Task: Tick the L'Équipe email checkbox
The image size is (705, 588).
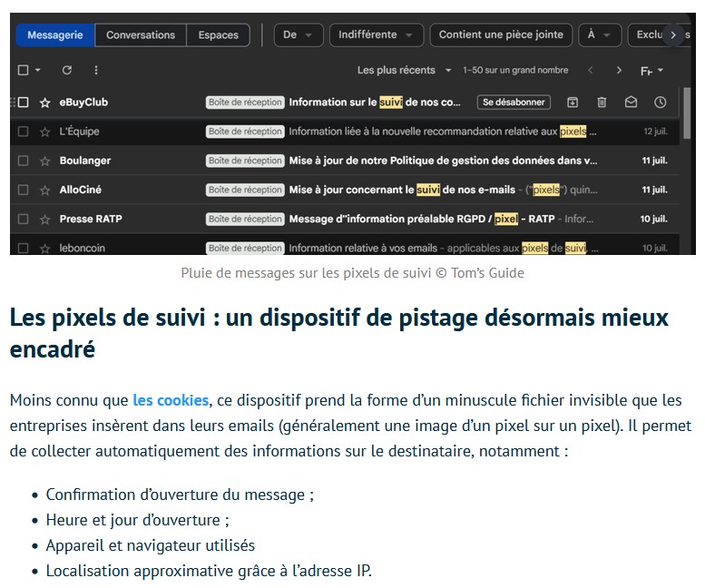Action: 23,132
